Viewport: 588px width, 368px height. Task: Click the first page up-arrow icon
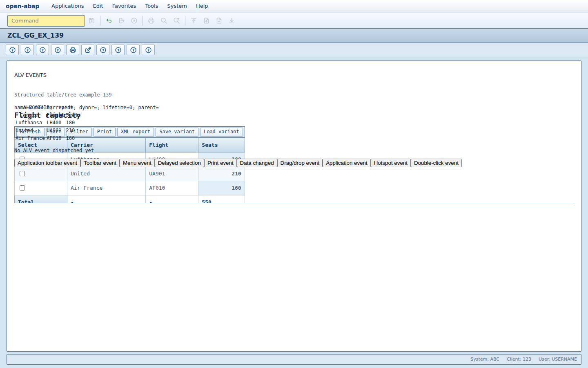[x=194, y=21]
